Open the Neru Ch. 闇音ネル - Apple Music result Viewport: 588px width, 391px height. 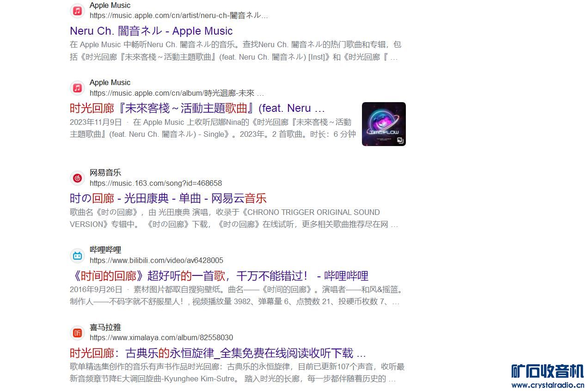pyautogui.click(x=151, y=31)
